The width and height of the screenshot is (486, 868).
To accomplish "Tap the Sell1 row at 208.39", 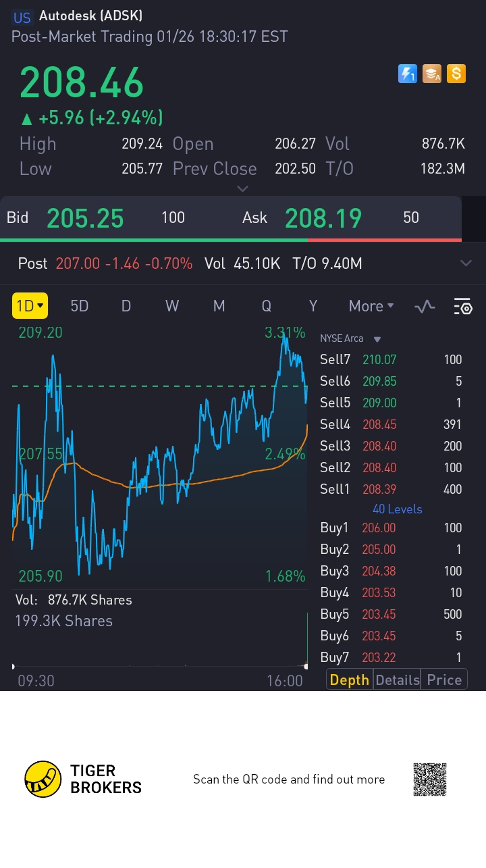I will [x=391, y=490].
